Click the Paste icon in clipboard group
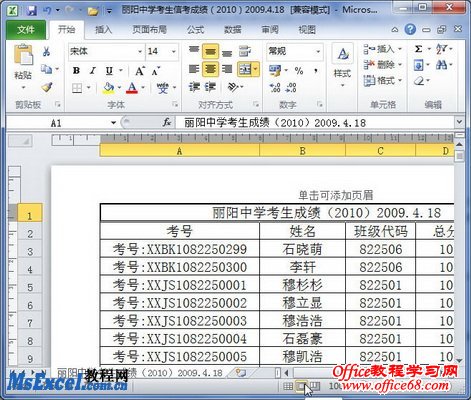The image size is (471, 400). click(23, 55)
